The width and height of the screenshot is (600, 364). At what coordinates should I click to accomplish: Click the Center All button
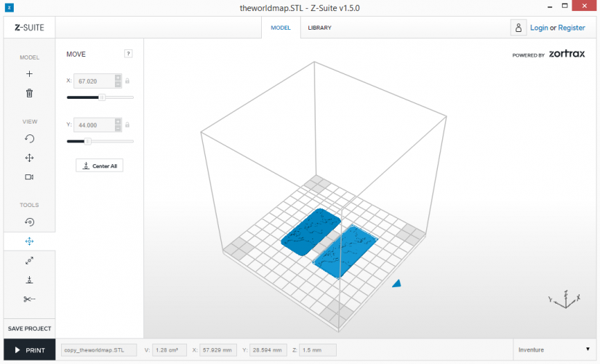coord(100,166)
